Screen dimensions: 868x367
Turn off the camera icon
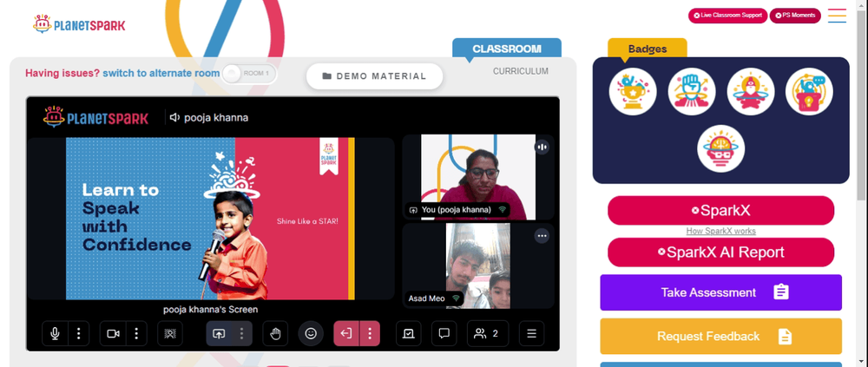pos(113,334)
